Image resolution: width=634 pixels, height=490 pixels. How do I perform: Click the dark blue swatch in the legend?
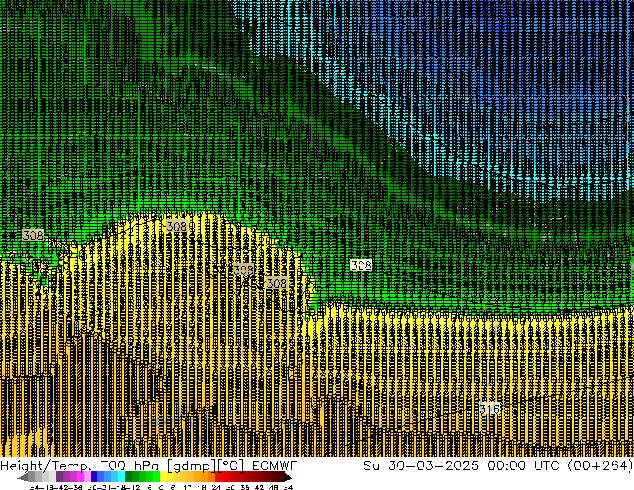94,477
